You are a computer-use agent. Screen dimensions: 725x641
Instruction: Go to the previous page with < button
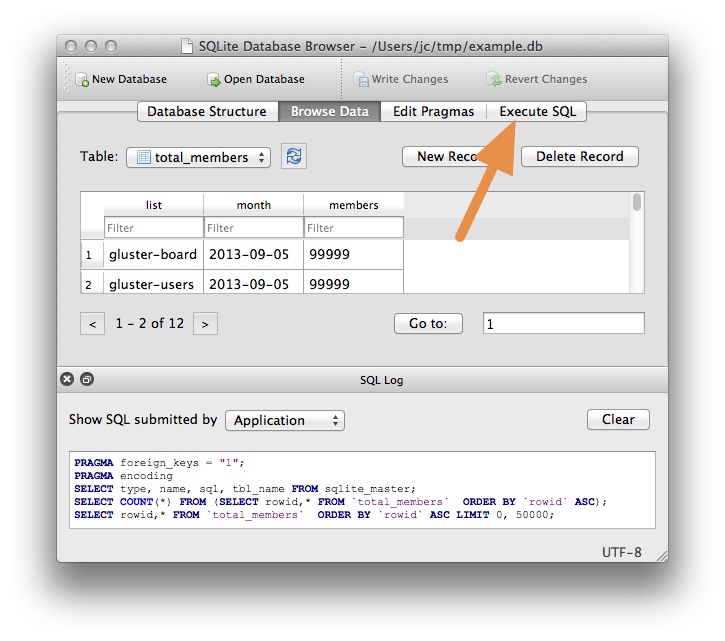[92, 324]
